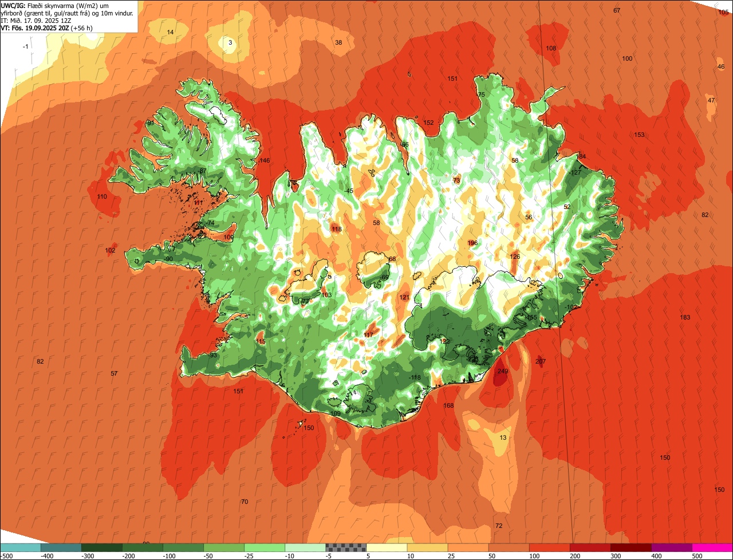Image resolution: width=733 pixels, height=560 pixels.
Task: Pick the yellow 10 to 25 legend swatch
Action: (x=427, y=547)
